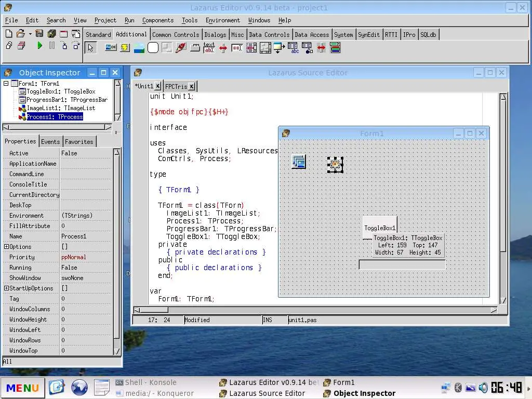Image resolution: width=532 pixels, height=399 pixels.
Task: Switch to the Dialogs palette tab
Action: tap(215, 35)
